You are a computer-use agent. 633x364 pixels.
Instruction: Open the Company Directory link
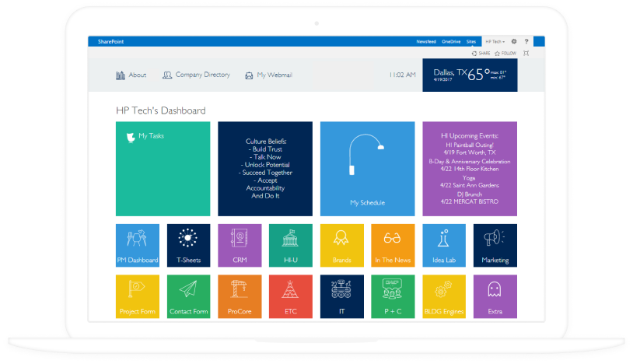196,75
